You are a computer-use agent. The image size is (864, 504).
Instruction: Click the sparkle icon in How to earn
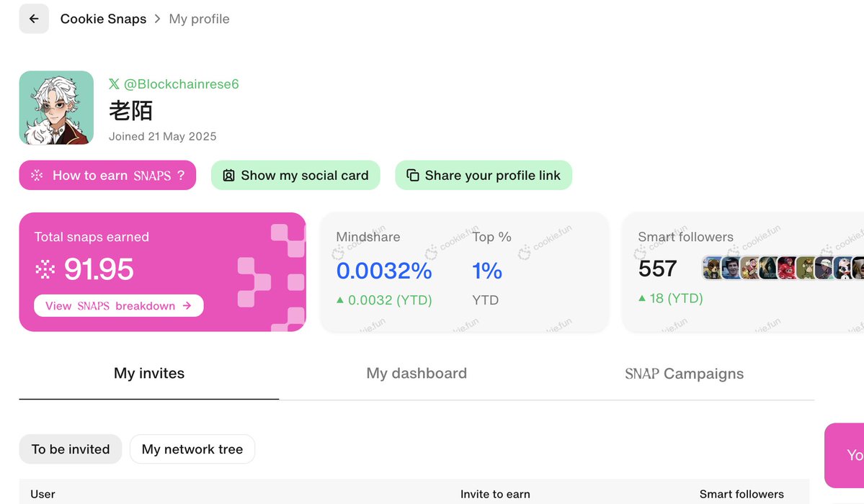37,175
